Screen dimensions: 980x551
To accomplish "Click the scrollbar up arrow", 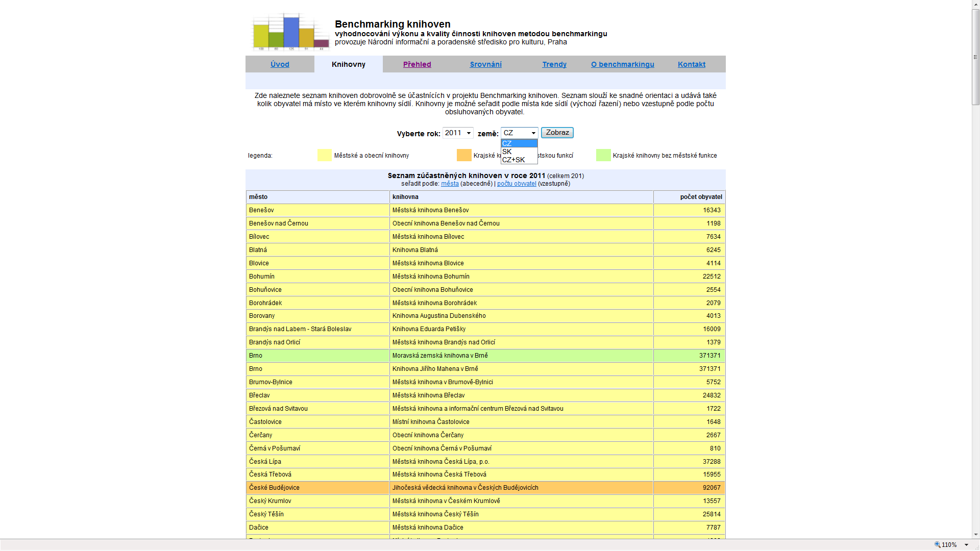I will pyautogui.click(x=975, y=4).
